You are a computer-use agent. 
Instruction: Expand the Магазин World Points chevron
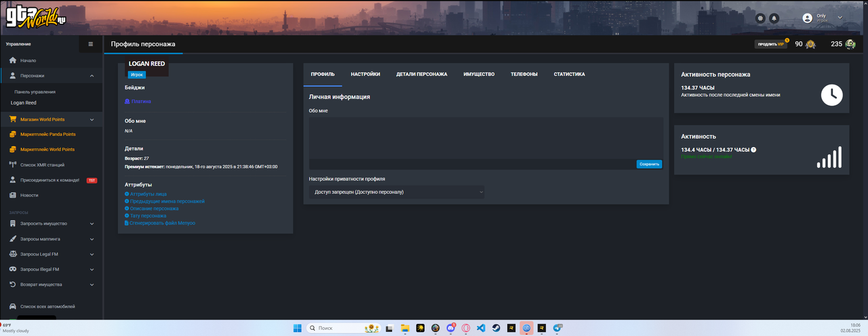pos(92,119)
